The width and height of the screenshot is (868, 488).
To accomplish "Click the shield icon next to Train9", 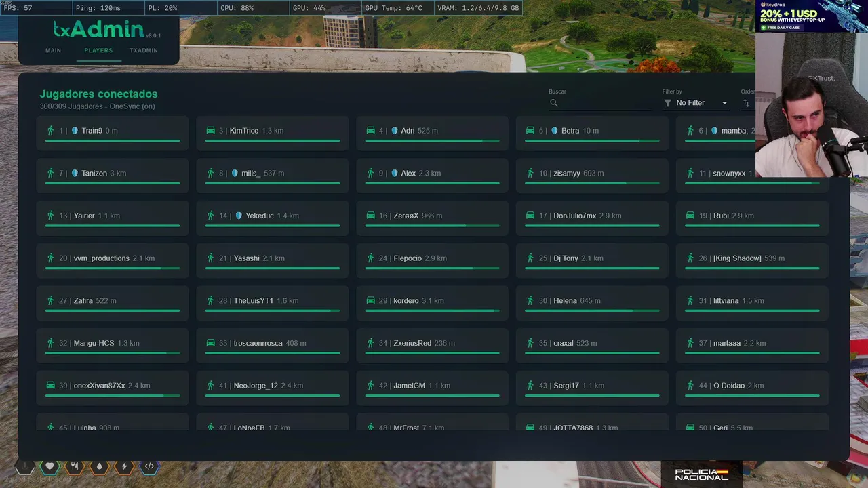I will [75, 131].
